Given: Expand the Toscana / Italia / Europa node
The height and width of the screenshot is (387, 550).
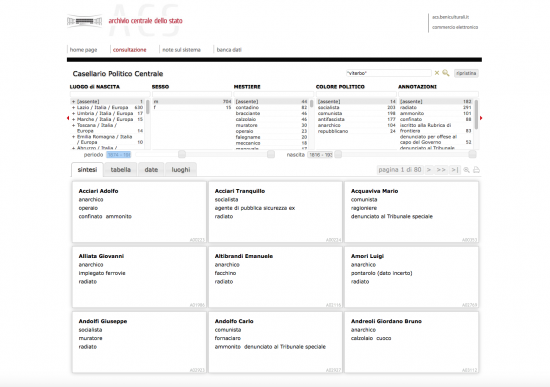Looking at the screenshot, I should [x=73, y=125].
